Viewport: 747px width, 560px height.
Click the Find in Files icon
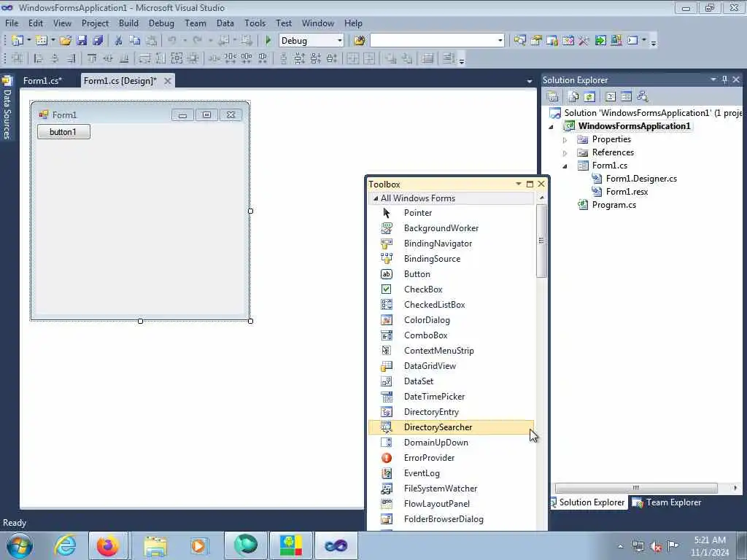360,41
